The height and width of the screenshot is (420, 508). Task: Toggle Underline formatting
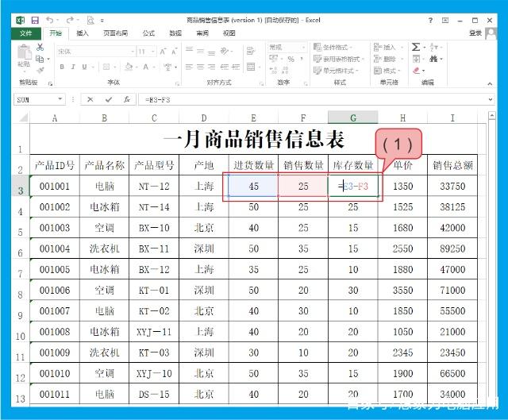[84, 67]
